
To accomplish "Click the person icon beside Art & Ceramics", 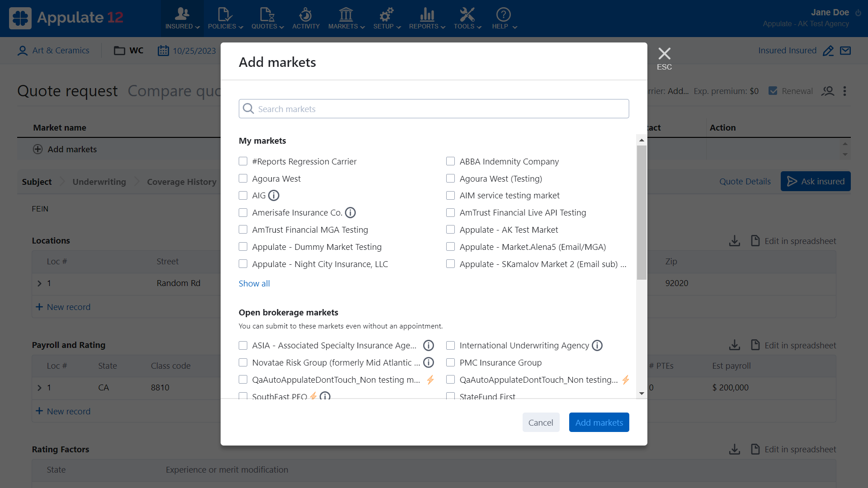I will click(23, 51).
